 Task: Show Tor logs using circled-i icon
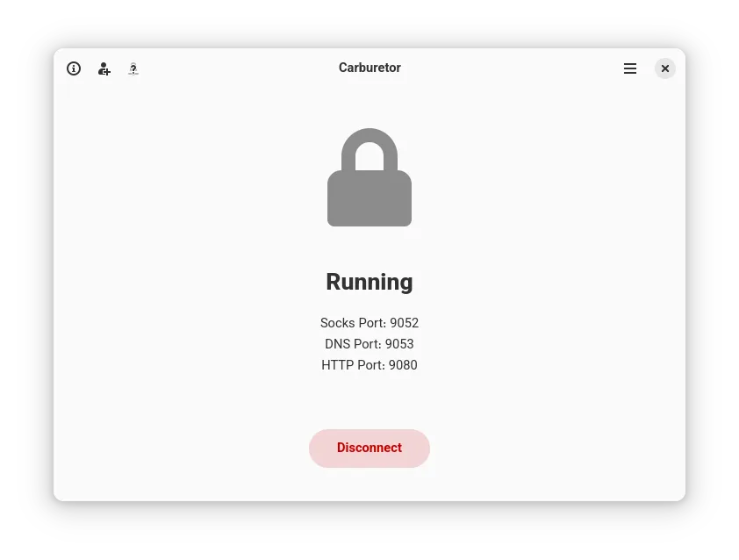74,68
